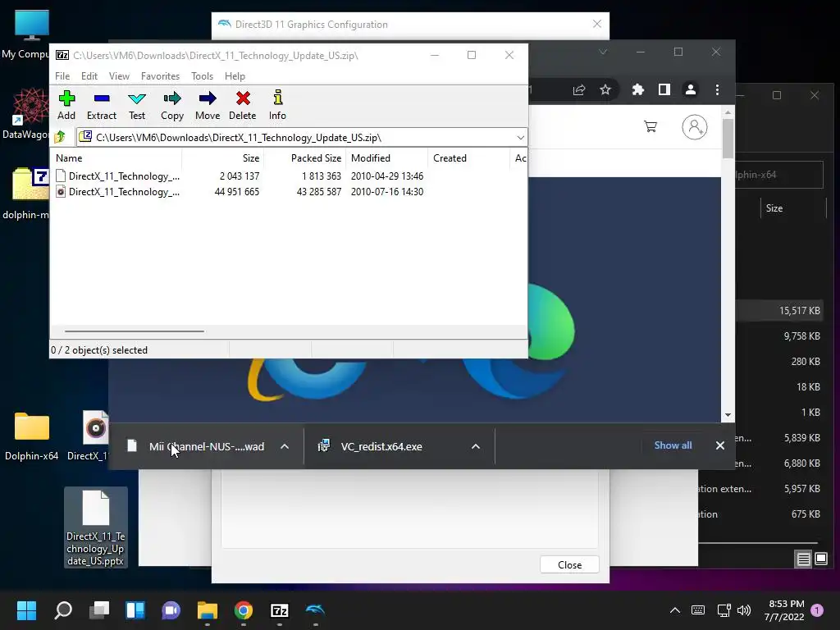Select the file sized 44 951 665
The height and width of the screenshot is (630, 840).
239,192
